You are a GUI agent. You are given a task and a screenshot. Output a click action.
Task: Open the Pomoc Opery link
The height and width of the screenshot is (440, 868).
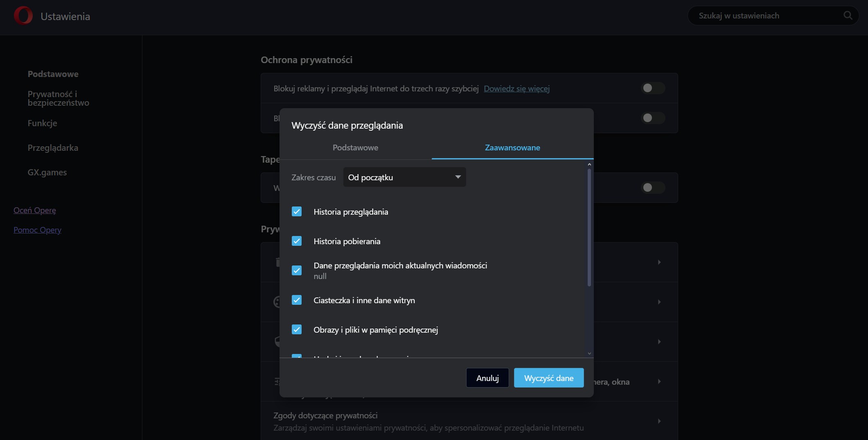(x=37, y=230)
